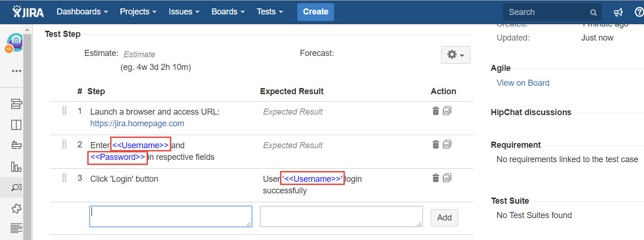The height and width of the screenshot is (240, 644).
Task: Open the Add-ons puzzle piece icon
Action: (x=16, y=208)
